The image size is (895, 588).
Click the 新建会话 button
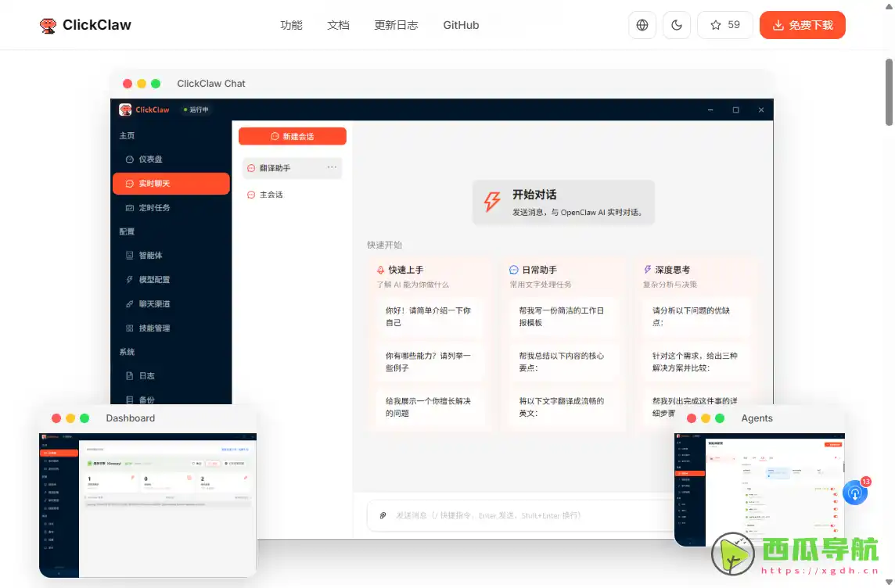point(293,136)
